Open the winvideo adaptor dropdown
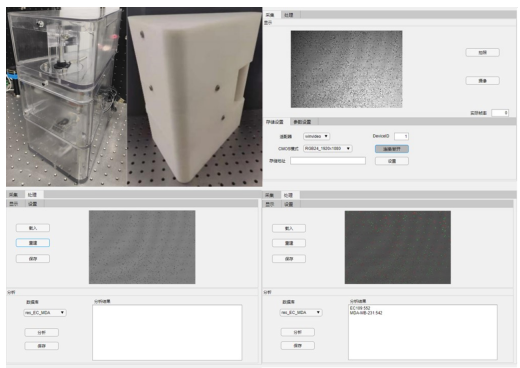Image resolution: width=520 pixels, height=368 pixels. [x=316, y=136]
